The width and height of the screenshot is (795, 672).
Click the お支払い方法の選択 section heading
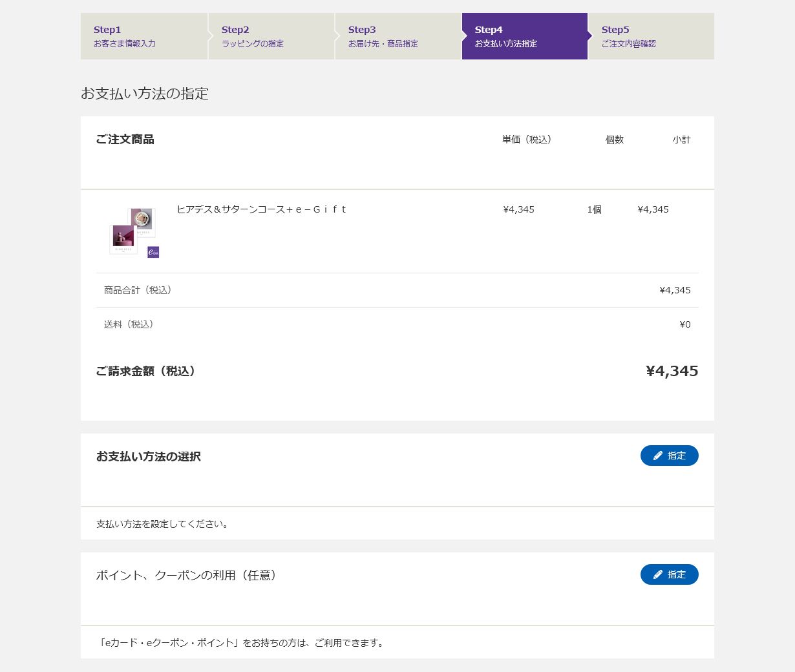[x=149, y=456]
